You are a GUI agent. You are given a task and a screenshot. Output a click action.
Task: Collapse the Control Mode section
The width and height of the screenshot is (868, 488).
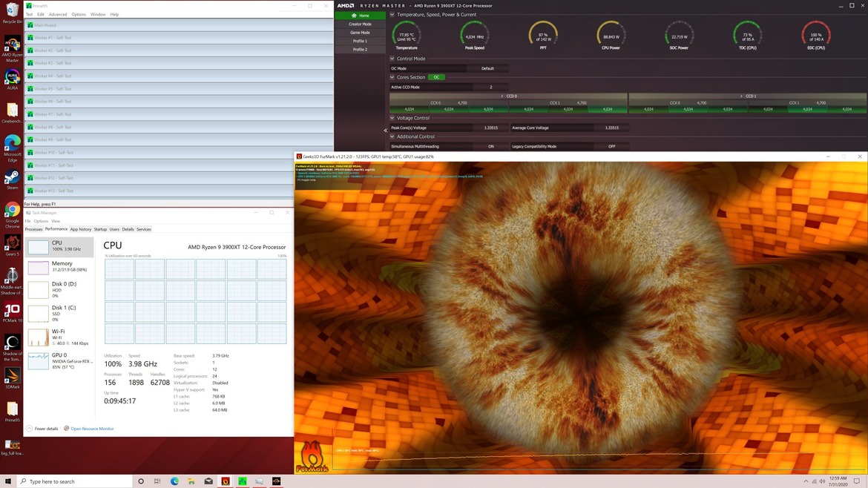(x=392, y=59)
